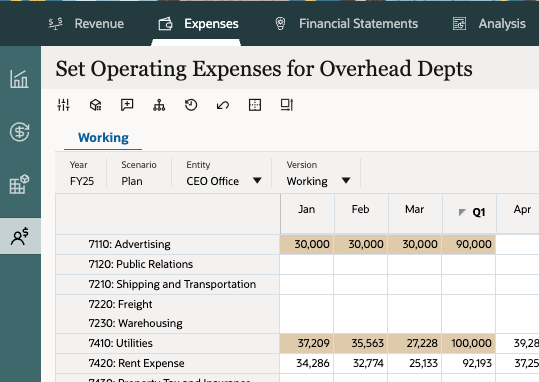Image resolution: width=539 pixels, height=382 pixels.
Task: Click the Apr column header
Action: click(522, 209)
